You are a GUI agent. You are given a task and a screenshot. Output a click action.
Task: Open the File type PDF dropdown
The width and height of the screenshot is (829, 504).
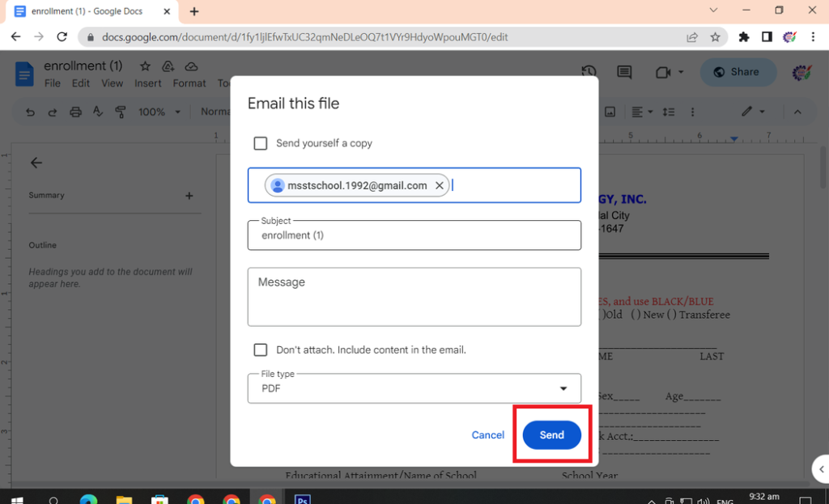coord(414,388)
